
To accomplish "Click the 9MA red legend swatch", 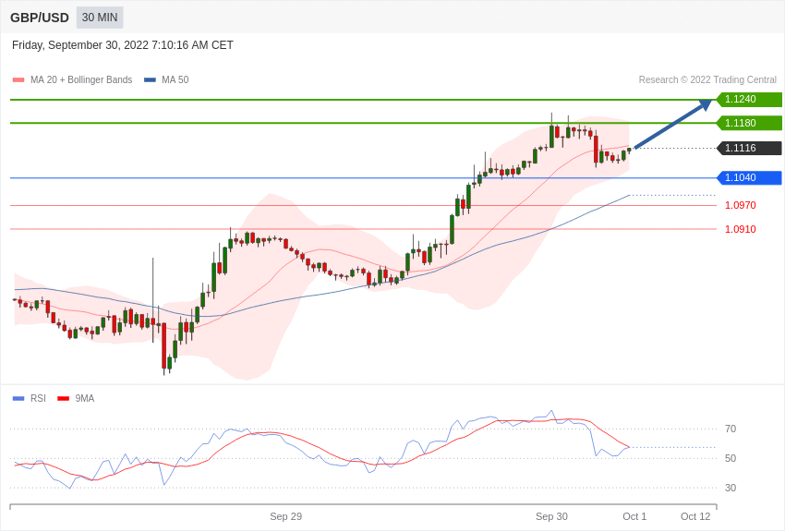I will click(63, 399).
